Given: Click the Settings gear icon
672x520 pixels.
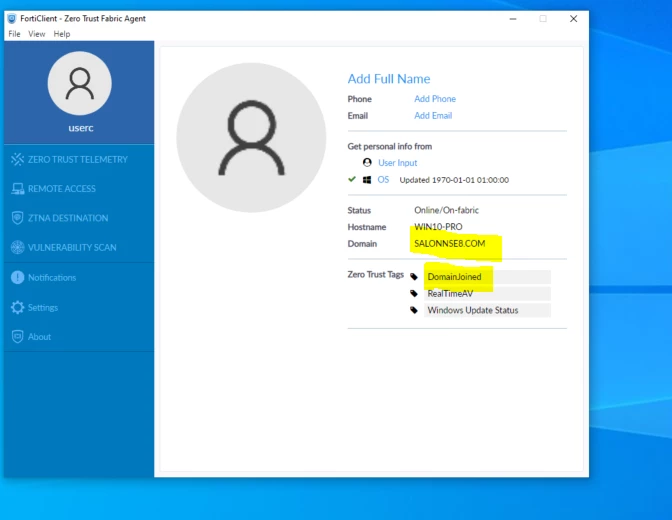Looking at the screenshot, I should coord(18,307).
